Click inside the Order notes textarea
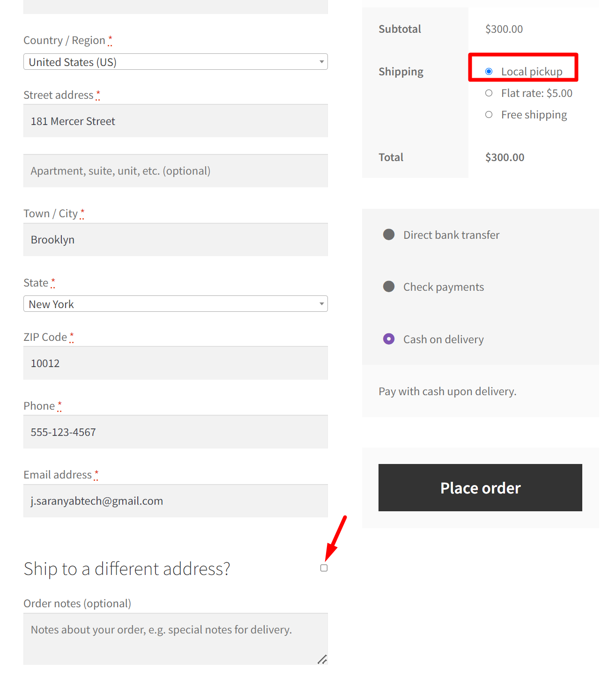Image resolution: width=616 pixels, height=692 pixels. (175, 638)
